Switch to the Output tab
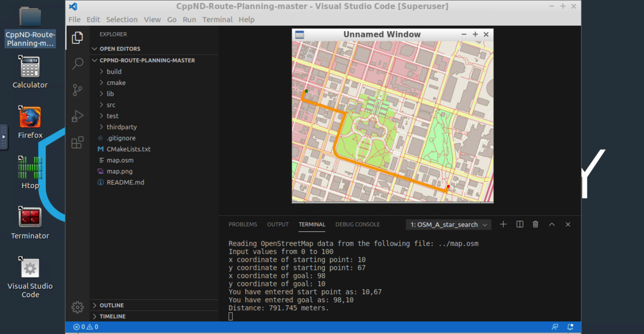Image resolution: width=644 pixels, height=334 pixels. point(278,224)
